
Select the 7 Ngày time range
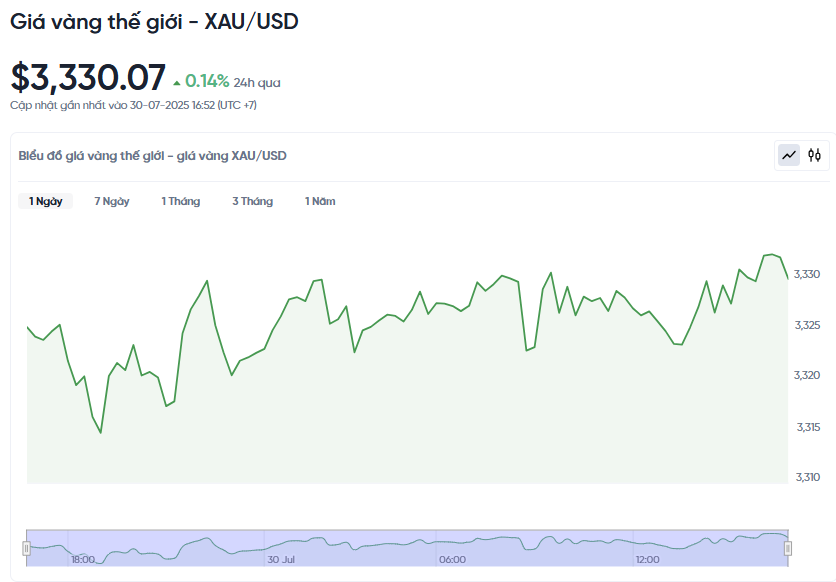coord(111,201)
